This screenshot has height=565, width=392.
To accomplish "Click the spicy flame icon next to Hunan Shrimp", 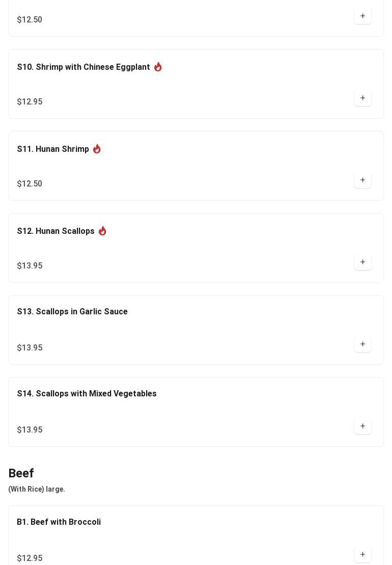I will coord(97,149).
